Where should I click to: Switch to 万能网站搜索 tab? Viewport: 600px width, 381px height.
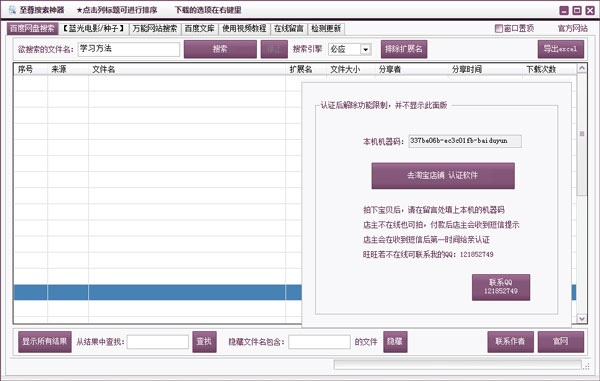tap(155, 29)
